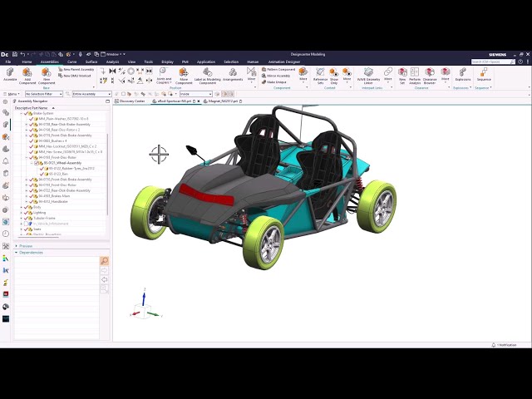Expand the Preview section

17,246
